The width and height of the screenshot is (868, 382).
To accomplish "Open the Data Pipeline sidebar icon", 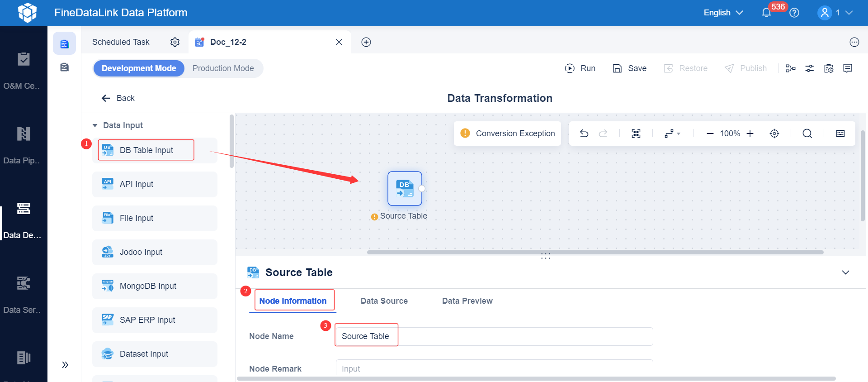I will click(x=24, y=134).
